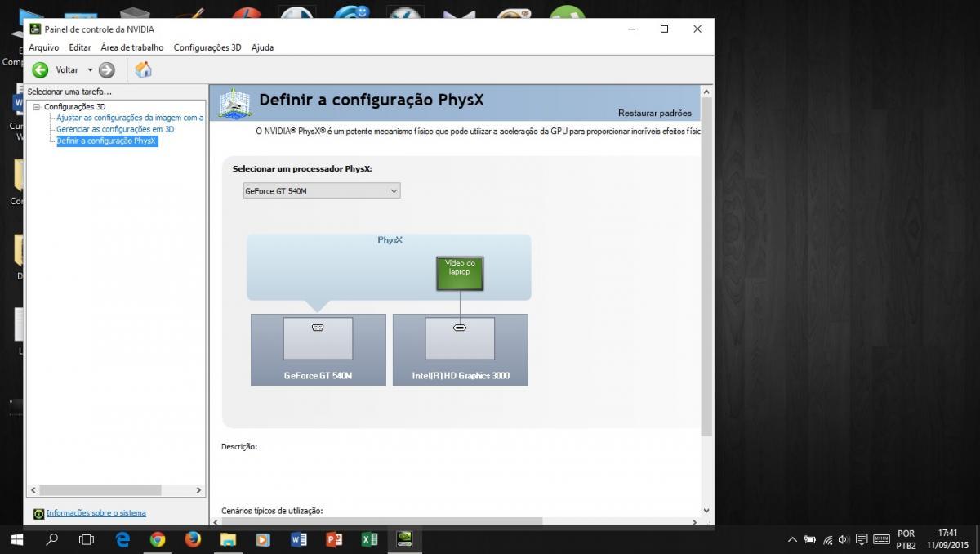Open Excel from the taskbar

[x=369, y=539]
